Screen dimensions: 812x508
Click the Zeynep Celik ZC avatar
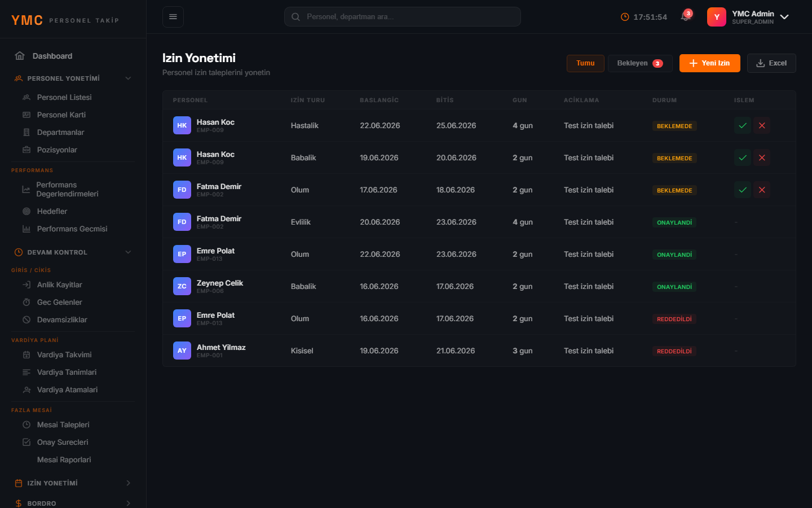[x=182, y=286]
